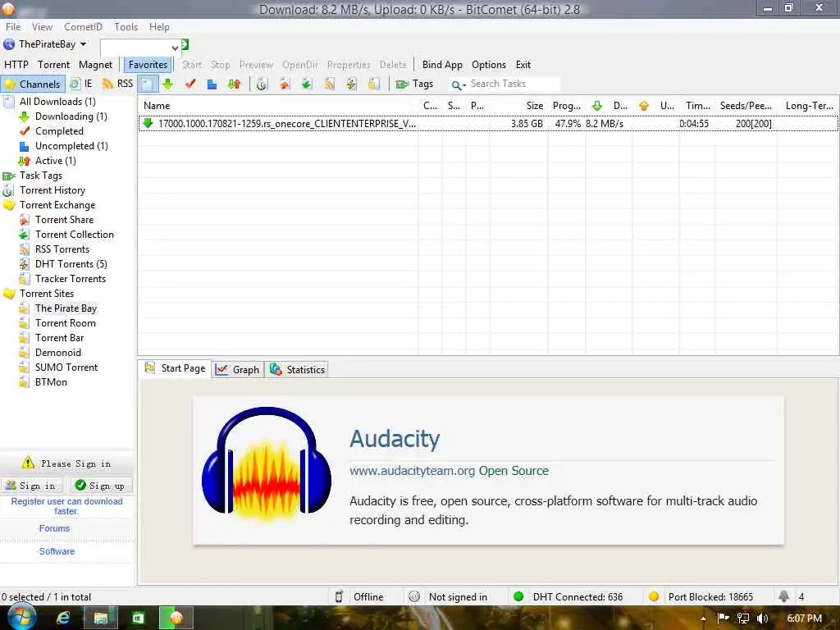The image size is (840, 630).
Task: Open the CometID menu
Action: pyautogui.click(x=83, y=27)
